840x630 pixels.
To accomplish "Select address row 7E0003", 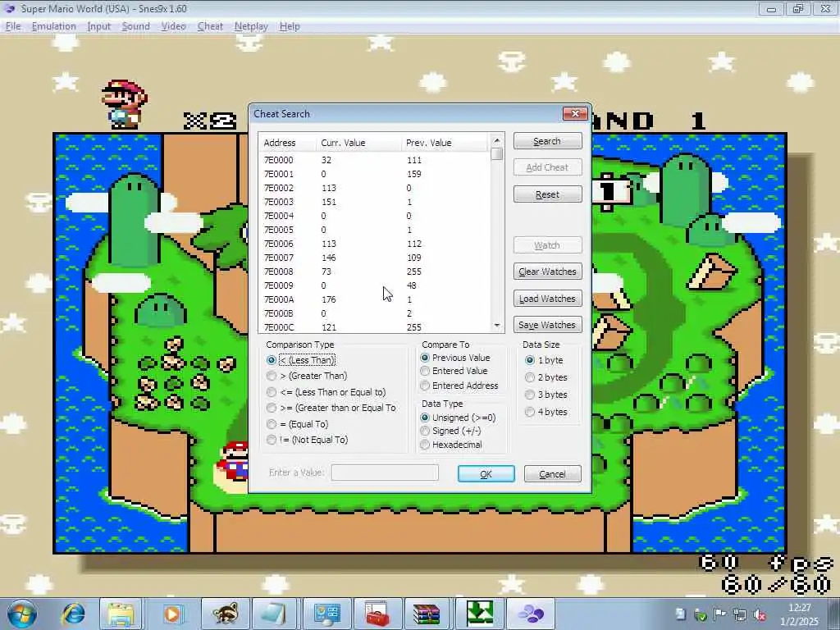I will (x=374, y=202).
